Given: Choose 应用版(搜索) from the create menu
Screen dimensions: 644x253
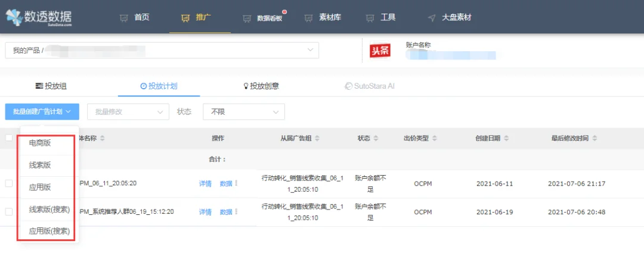Looking at the screenshot, I should tap(49, 231).
